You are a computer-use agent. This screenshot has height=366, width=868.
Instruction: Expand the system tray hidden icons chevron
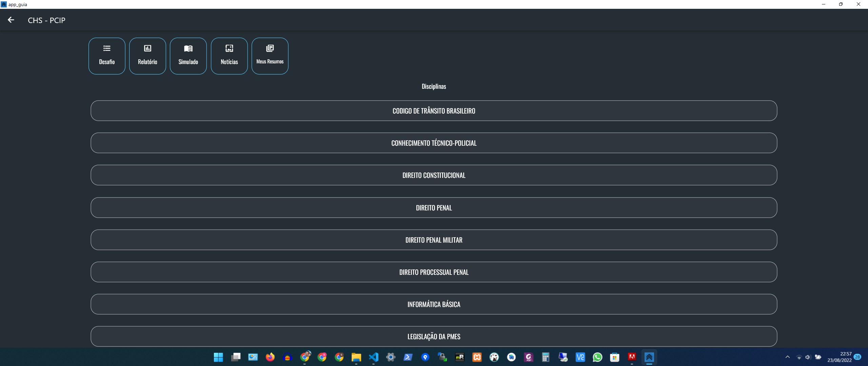click(788, 357)
